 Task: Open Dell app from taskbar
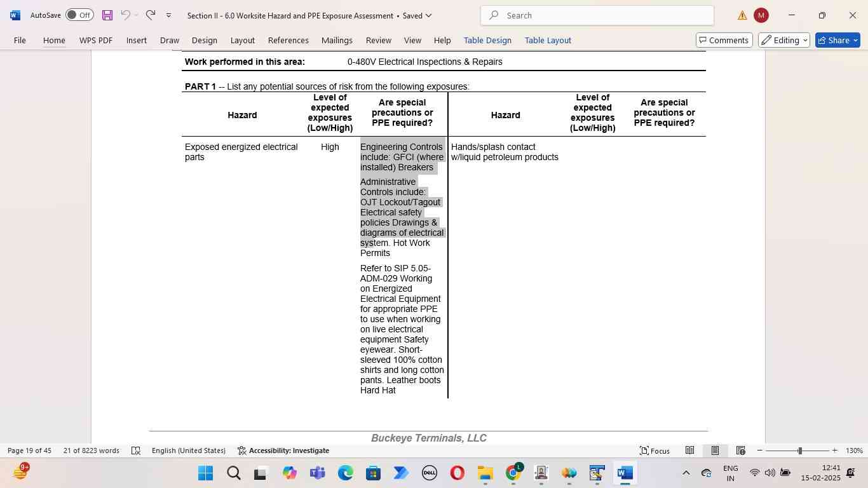(429, 473)
